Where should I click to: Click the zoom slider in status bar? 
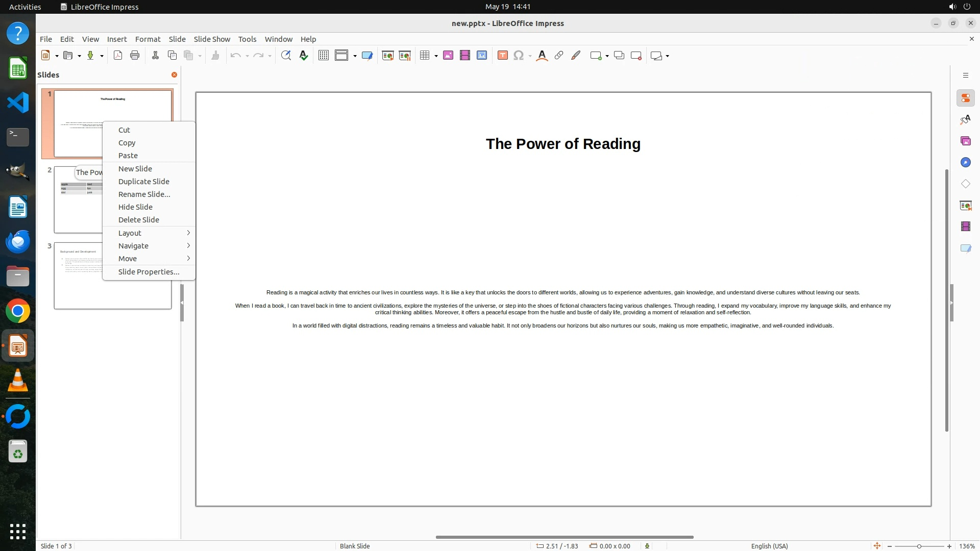[919, 546]
